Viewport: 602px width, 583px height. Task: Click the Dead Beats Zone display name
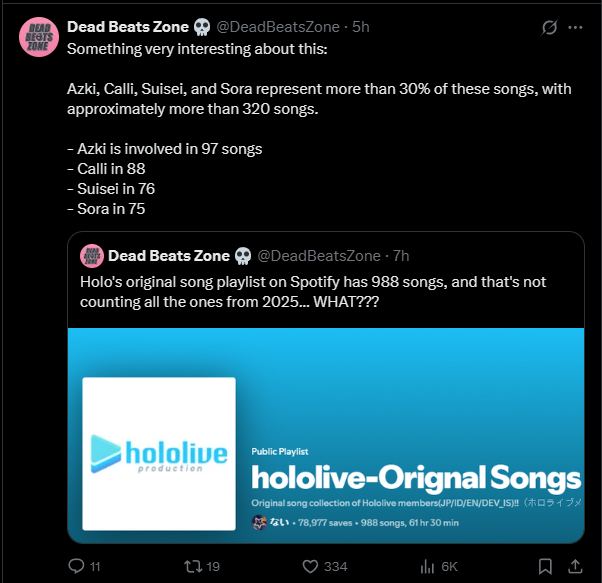click(x=127, y=27)
